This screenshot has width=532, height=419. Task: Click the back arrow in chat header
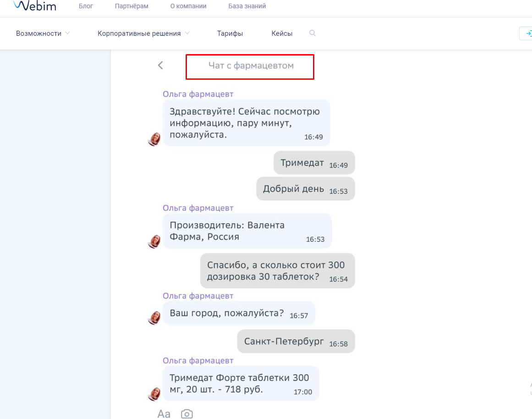click(x=160, y=65)
